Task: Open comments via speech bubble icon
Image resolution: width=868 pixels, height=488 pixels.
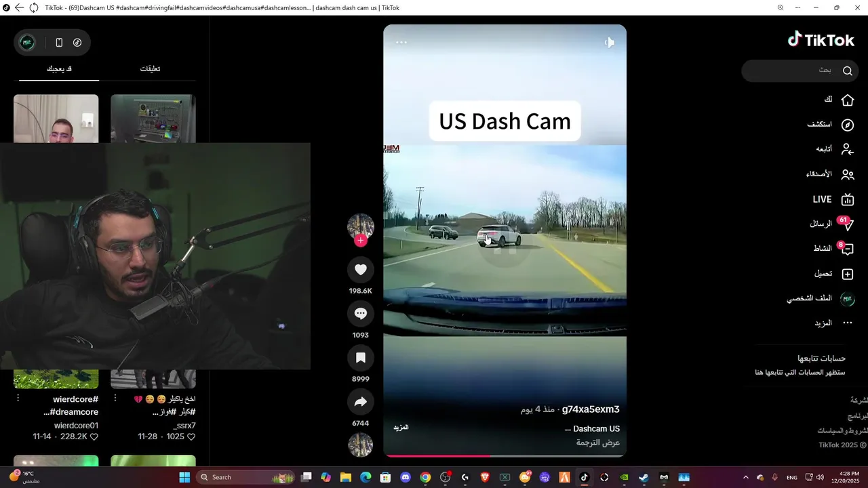Action: click(x=361, y=313)
